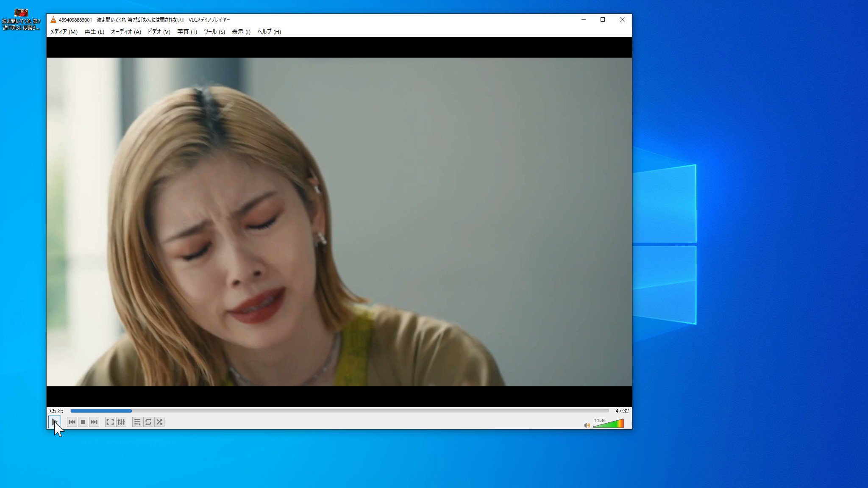Show the playlist view
Viewport: 868px width, 488px height.
(137, 422)
